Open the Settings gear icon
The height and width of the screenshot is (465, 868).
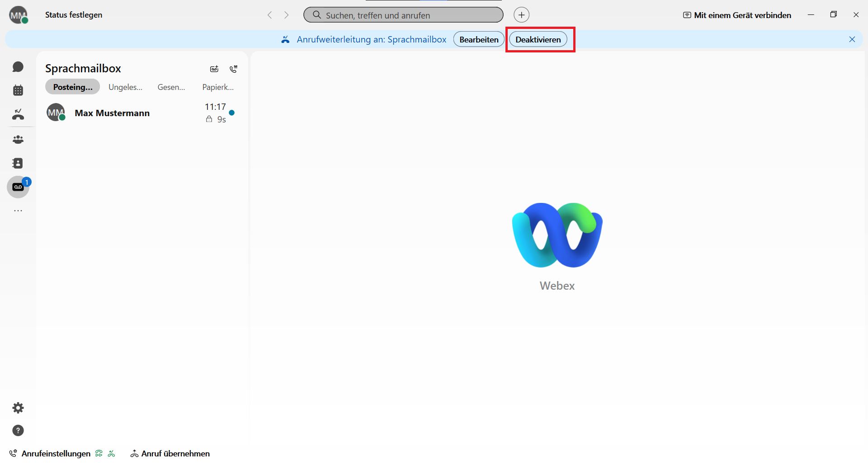[18, 408]
